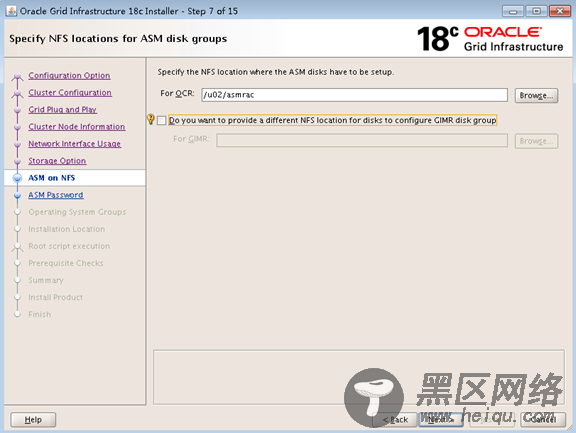
Task: Click the Configuration Option step marker icon
Action: click(x=17, y=77)
